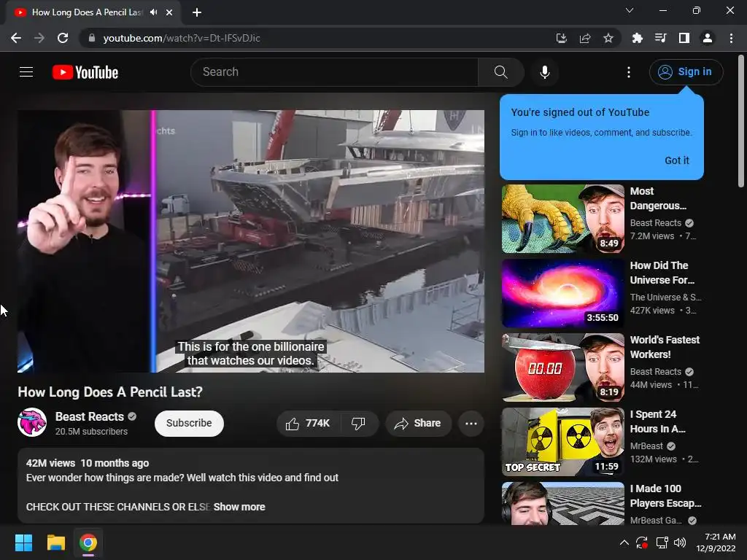Click the World's Fastest Workers! title

point(665,347)
